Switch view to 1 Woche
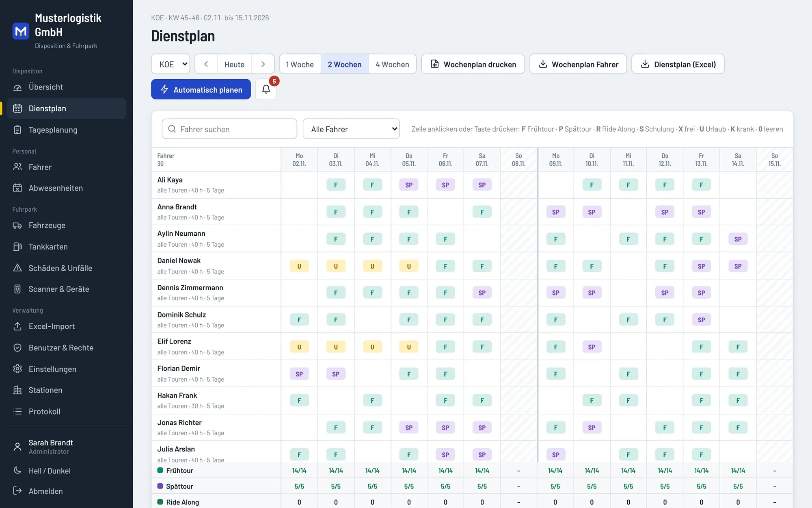This screenshot has height=508, width=812. (300, 64)
